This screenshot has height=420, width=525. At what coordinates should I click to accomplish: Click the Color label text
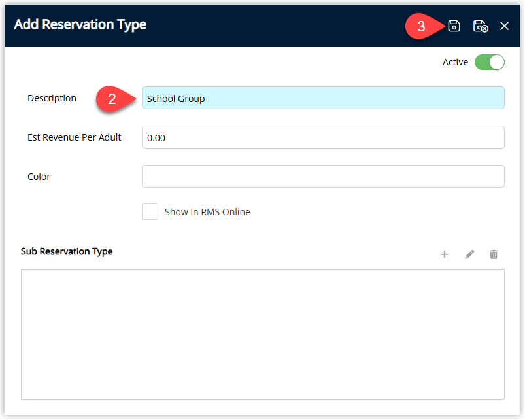(x=39, y=177)
